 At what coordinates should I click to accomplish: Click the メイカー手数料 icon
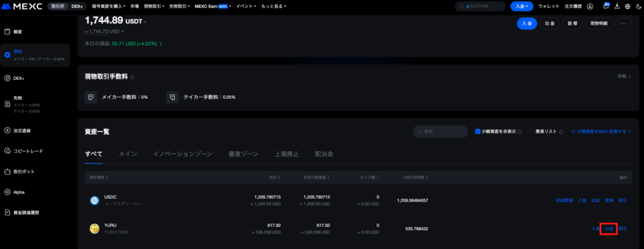click(91, 97)
